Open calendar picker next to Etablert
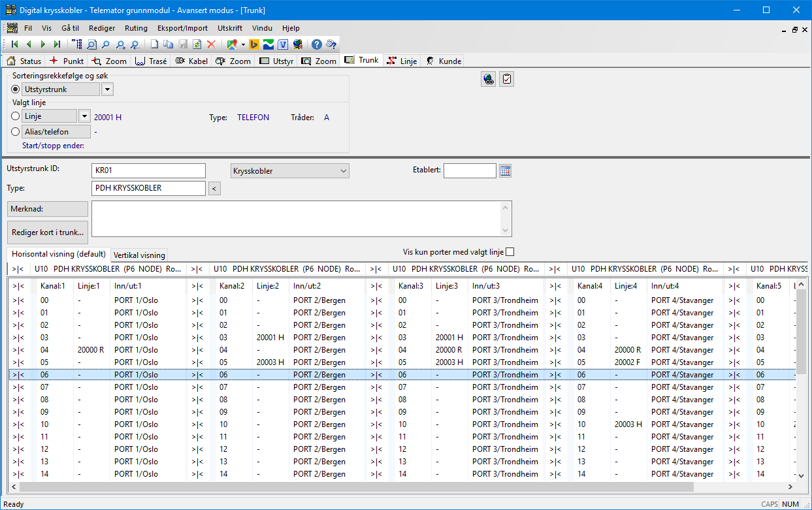 [x=505, y=171]
